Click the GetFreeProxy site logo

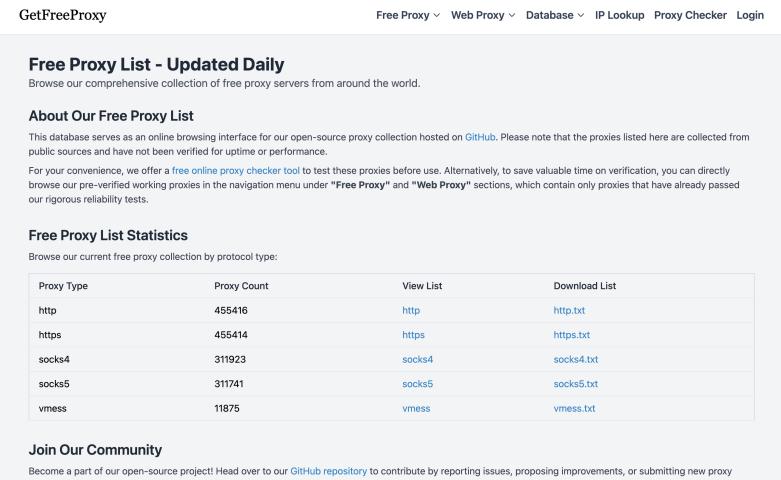point(62,15)
